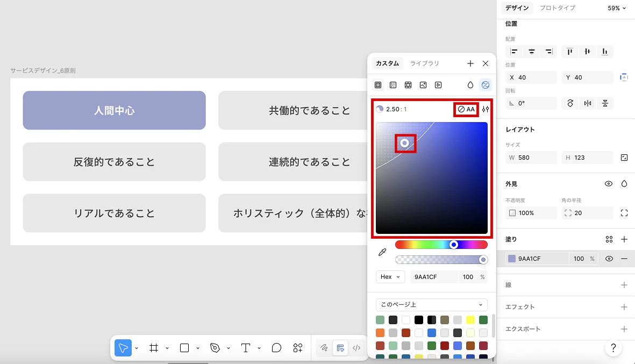Click the 9AA1CF fill color swatch

click(x=512, y=259)
